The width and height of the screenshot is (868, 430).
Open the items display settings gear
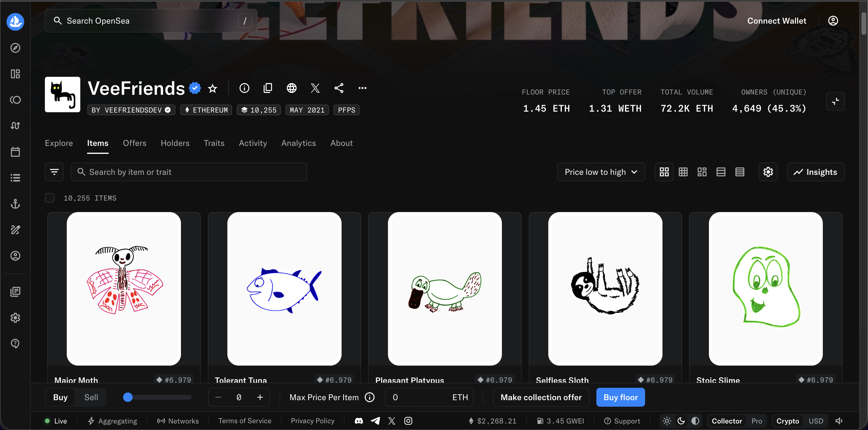768,172
